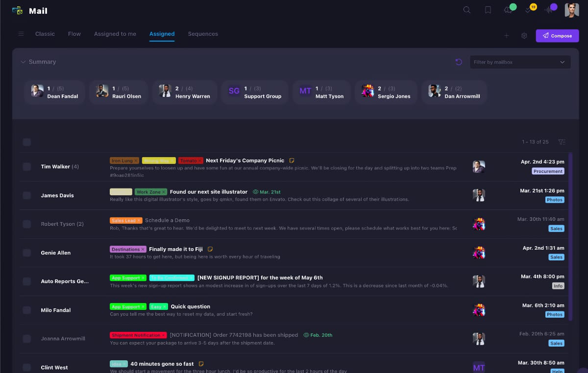Open the search icon in header
This screenshot has height=373, width=588.
pyautogui.click(x=467, y=10)
